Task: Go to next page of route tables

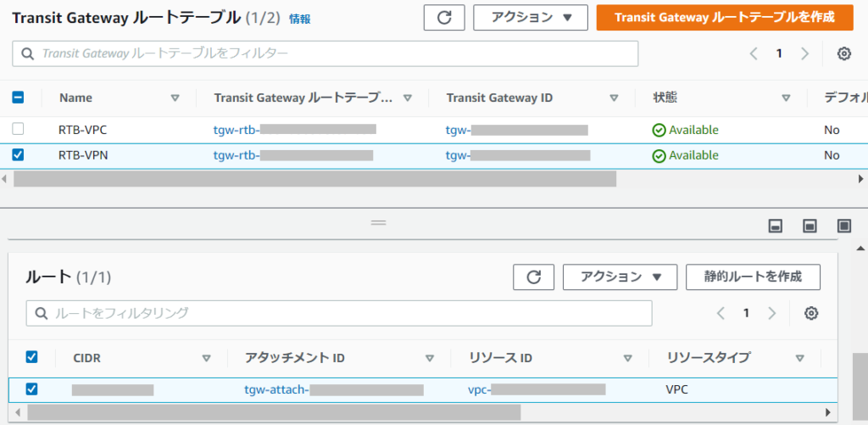Action: pyautogui.click(x=805, y=53)
